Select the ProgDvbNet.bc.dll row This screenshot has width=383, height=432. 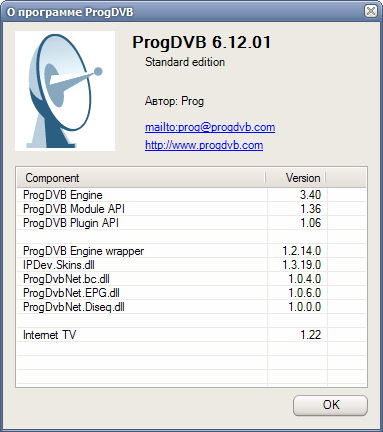pyautogui.click(x=192, y=279)
